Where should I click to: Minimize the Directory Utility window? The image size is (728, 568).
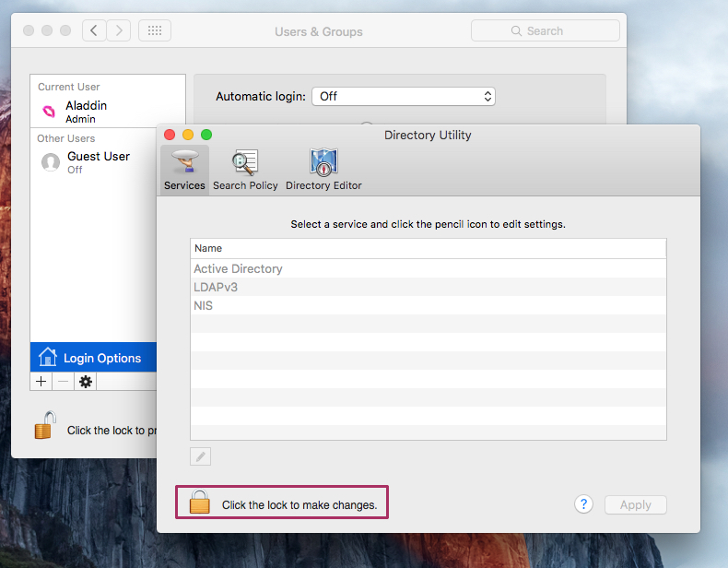click(188, 135)
